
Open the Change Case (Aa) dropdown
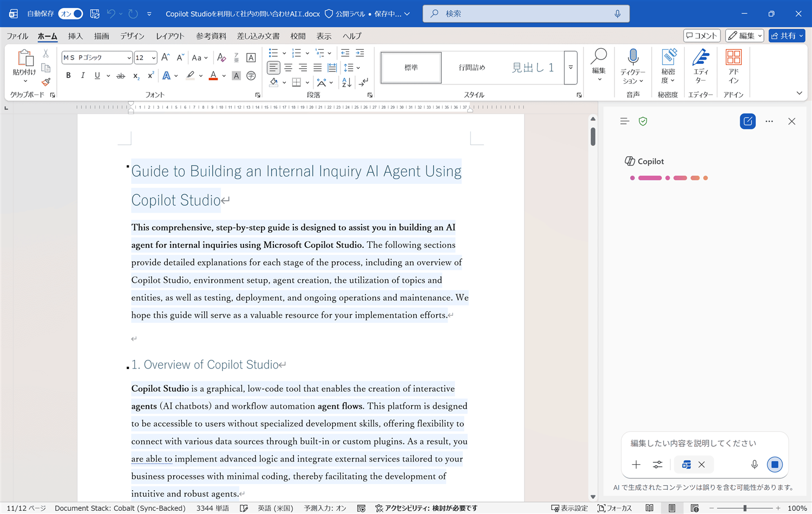click(x=199, y=57)
